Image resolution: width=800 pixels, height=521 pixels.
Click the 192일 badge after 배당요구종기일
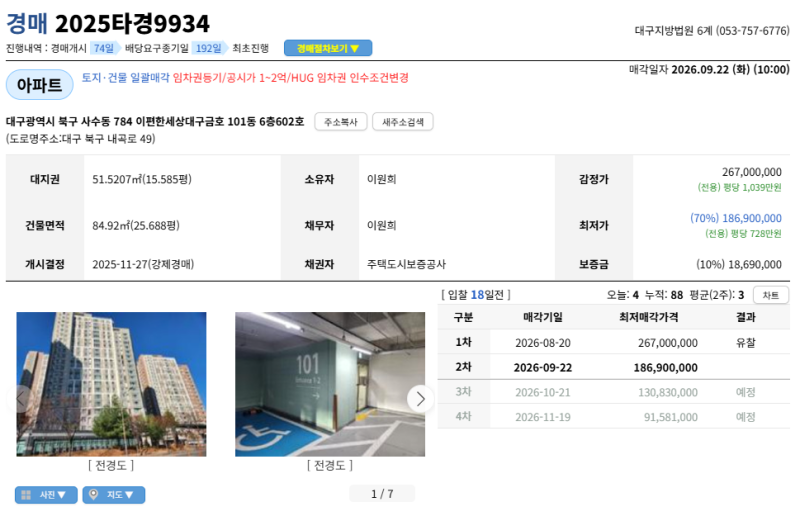pos(209,48)
